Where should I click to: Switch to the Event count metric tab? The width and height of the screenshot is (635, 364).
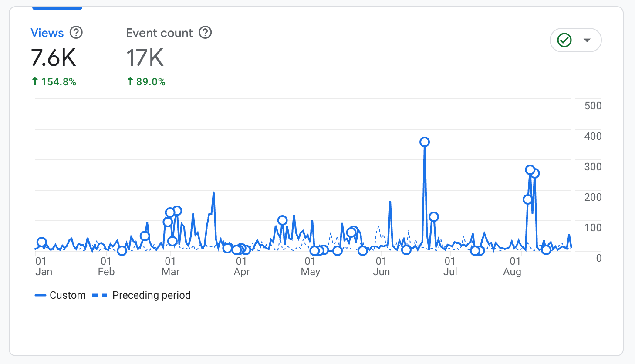coord(159,33)
